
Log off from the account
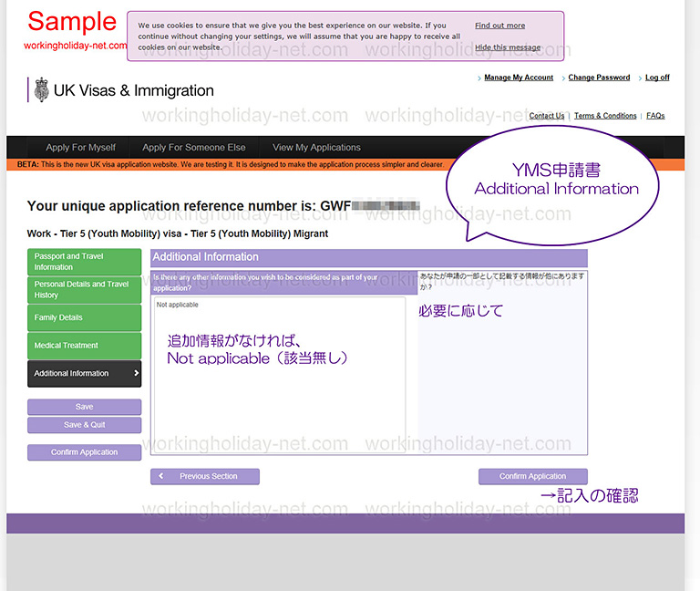[x=657, y=78]
